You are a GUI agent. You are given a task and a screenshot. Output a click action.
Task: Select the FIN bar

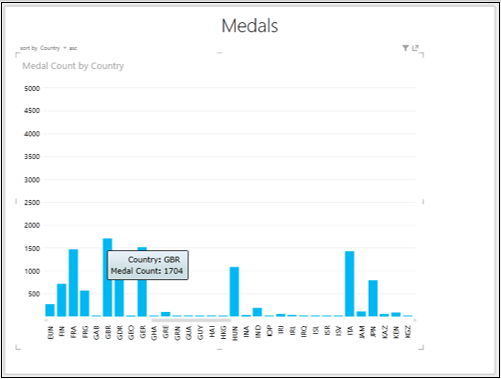[62, 300]
